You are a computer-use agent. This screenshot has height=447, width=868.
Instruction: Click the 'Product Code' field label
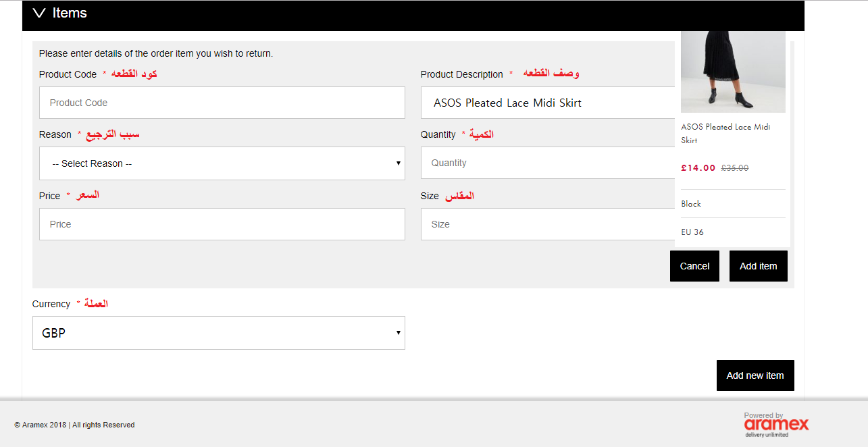(x=68, y=74)
